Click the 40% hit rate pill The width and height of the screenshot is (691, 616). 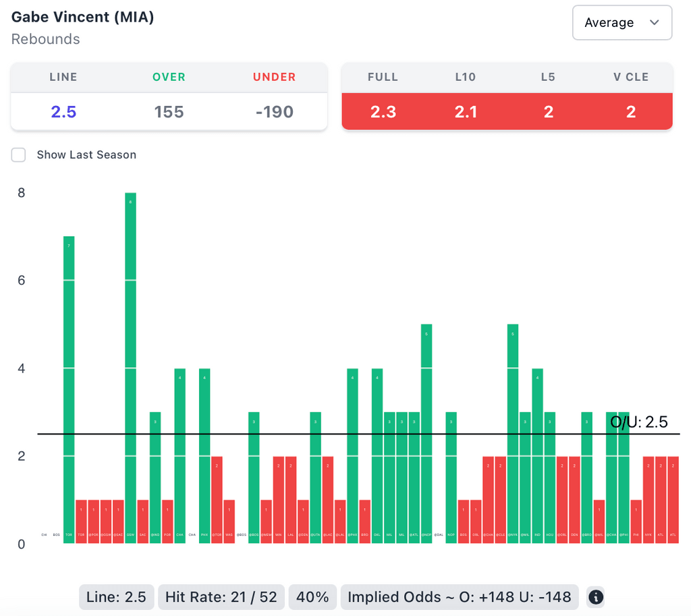point(312,597)
